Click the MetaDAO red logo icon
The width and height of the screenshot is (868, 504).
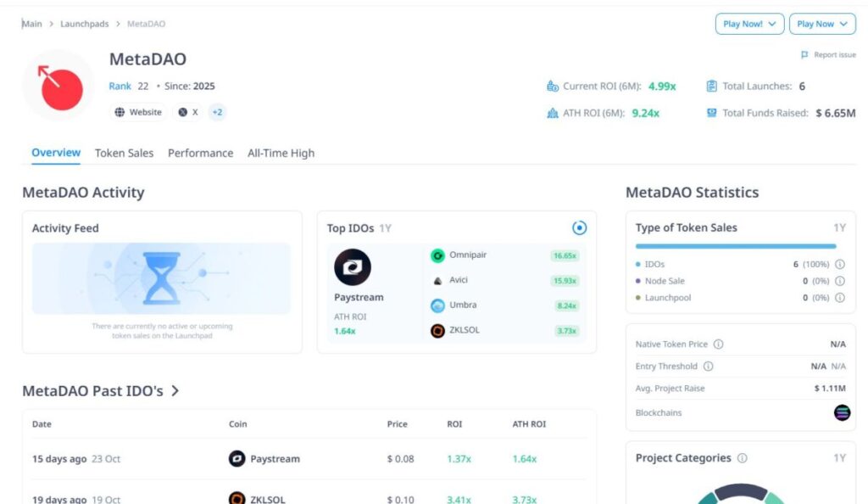pyautogui.click(x=59, y=86)
